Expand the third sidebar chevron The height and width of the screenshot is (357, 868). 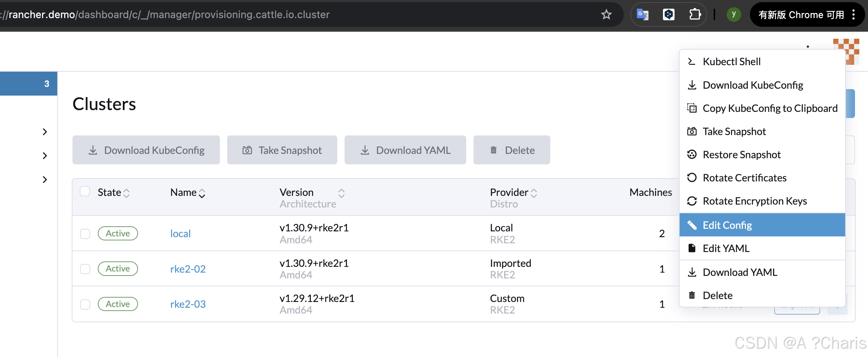click(x=45, y=180)
